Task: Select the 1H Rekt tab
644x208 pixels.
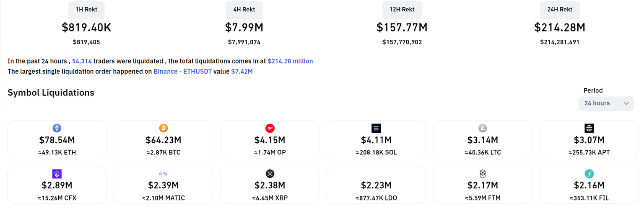Action: point(86,9)
